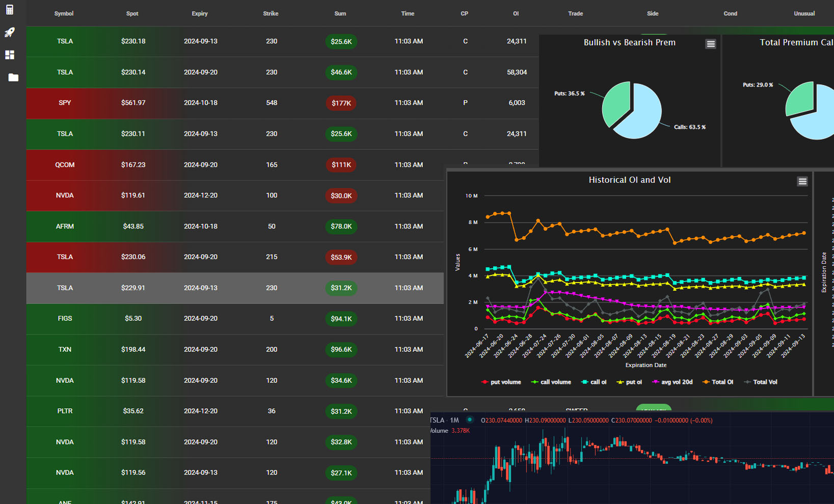Open Bullish vs Bearish Prem chart menu
Viewport: 834px width, 504px height.
point(711,44)
